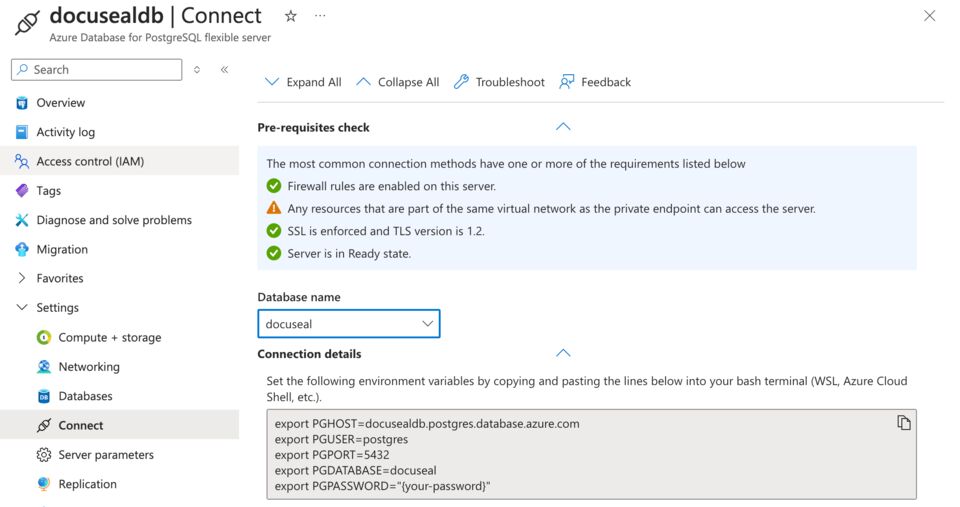Image resolution: width=960 pixels, height=507 pixels.
Task: Open Networking settings
Action: point(89,367)
